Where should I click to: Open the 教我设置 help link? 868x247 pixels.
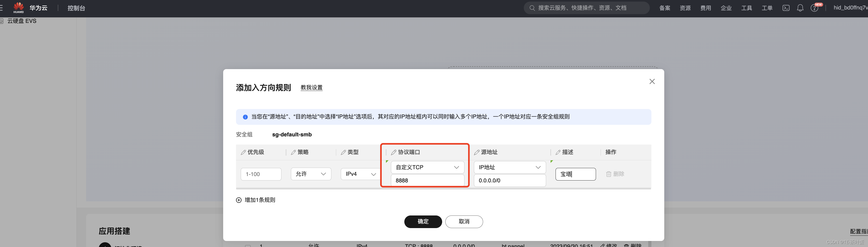[311, 88]
